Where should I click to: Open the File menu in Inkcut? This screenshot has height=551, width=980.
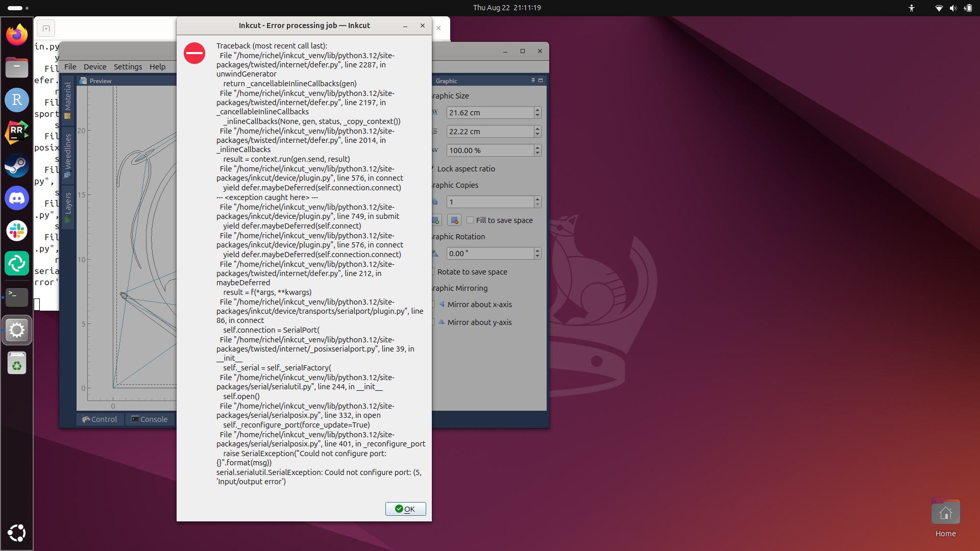70,66
